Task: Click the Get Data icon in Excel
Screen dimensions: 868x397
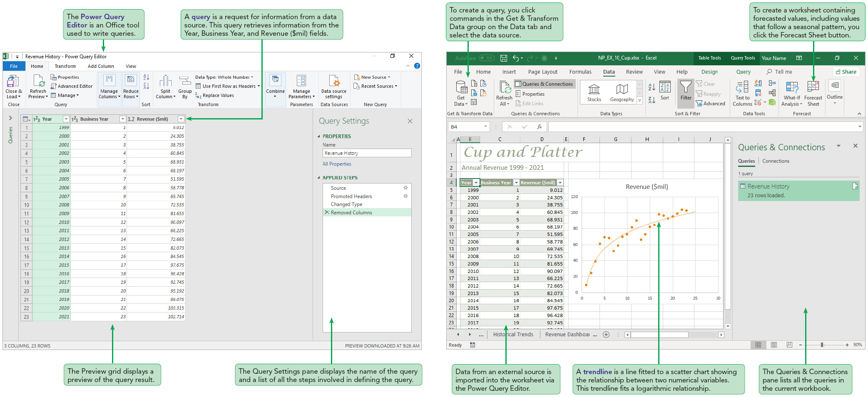Action: click(x=461, y=88)
